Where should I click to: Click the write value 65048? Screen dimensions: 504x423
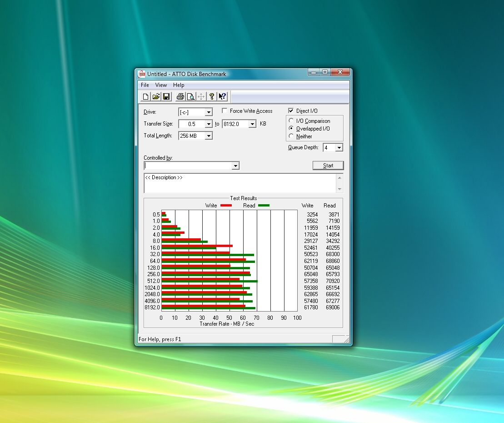tap(311, 274)
